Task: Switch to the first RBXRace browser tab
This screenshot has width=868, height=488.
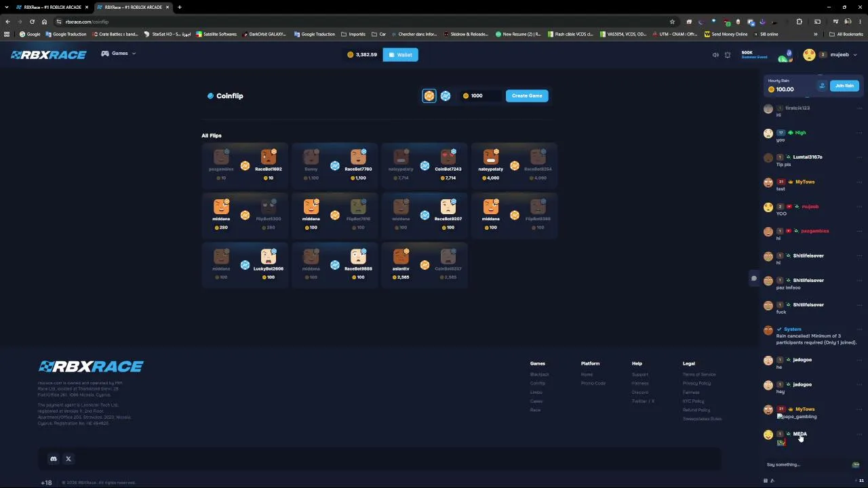Action: pos(53,7)
